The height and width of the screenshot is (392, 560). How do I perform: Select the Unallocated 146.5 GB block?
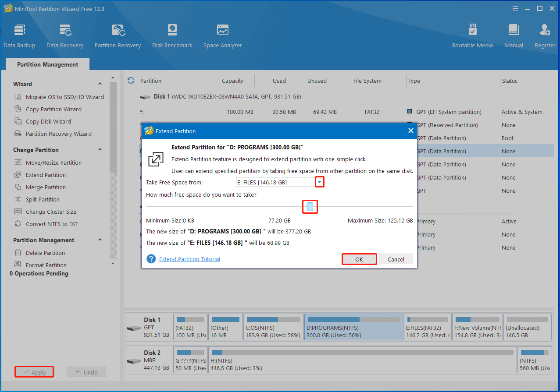coord(528,327)
